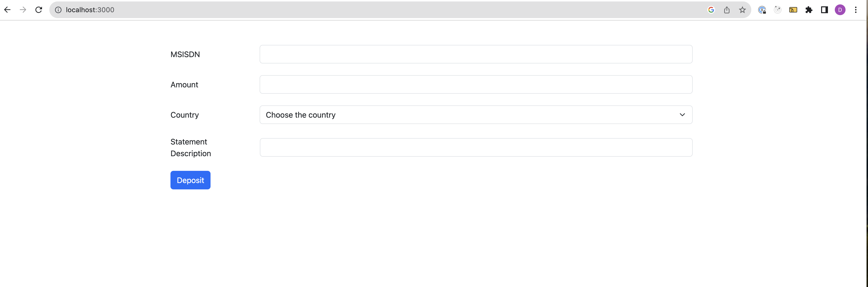
Task: View site information icon in address bar
Action: pos(58,10)
